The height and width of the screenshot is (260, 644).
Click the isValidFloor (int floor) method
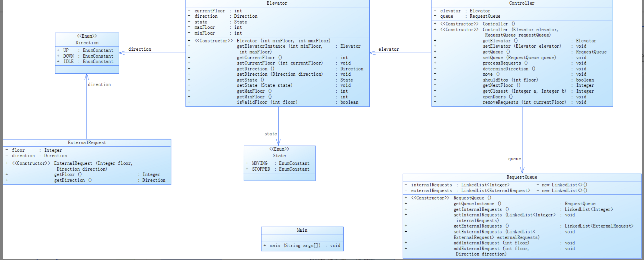click(x=273, y=102)
